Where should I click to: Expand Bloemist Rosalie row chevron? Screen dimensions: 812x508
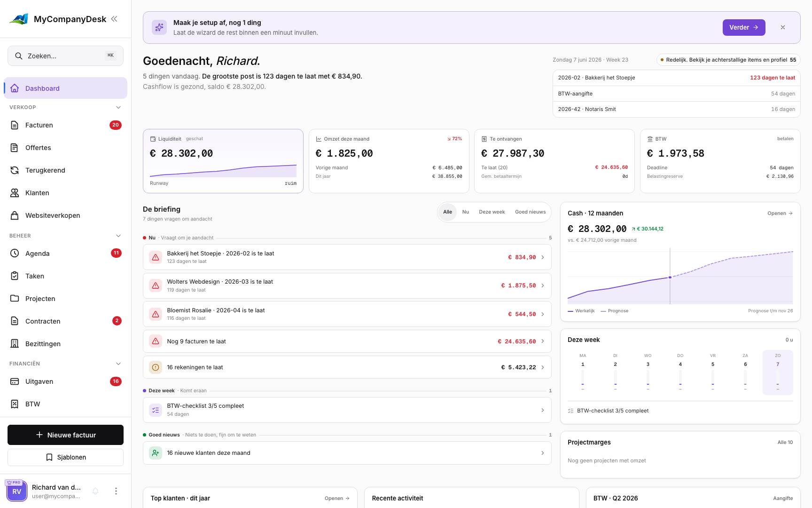543,314
